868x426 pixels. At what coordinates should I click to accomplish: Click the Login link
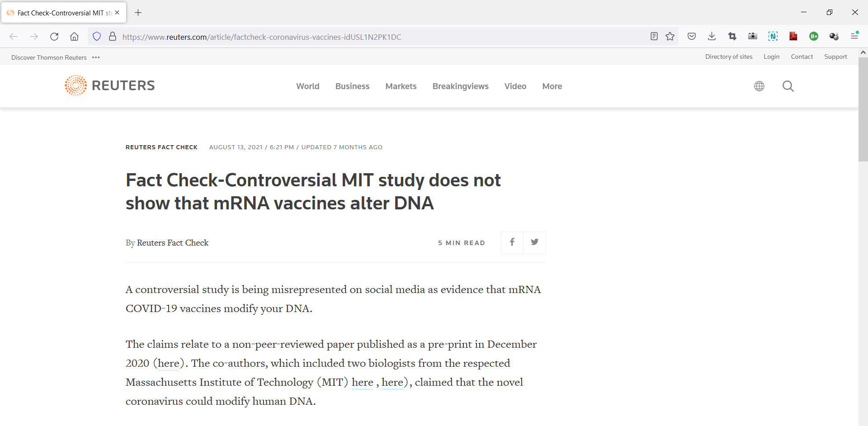click(x=771, y=57)
